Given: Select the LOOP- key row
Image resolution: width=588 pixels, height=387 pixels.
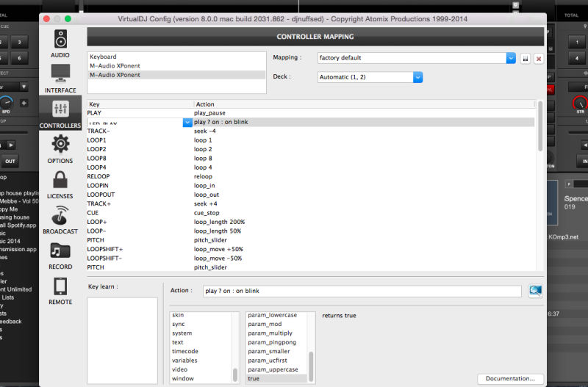Looking at the screenshot, I should (310, 231).
